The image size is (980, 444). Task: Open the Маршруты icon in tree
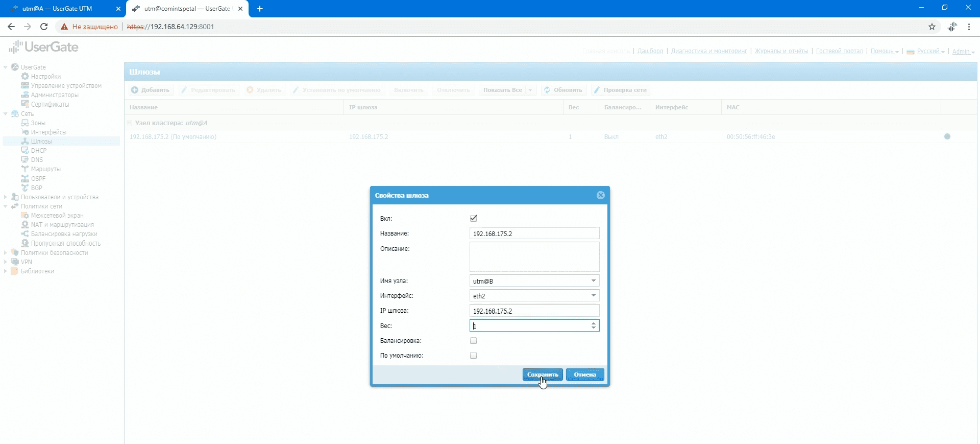click(24, 169)
